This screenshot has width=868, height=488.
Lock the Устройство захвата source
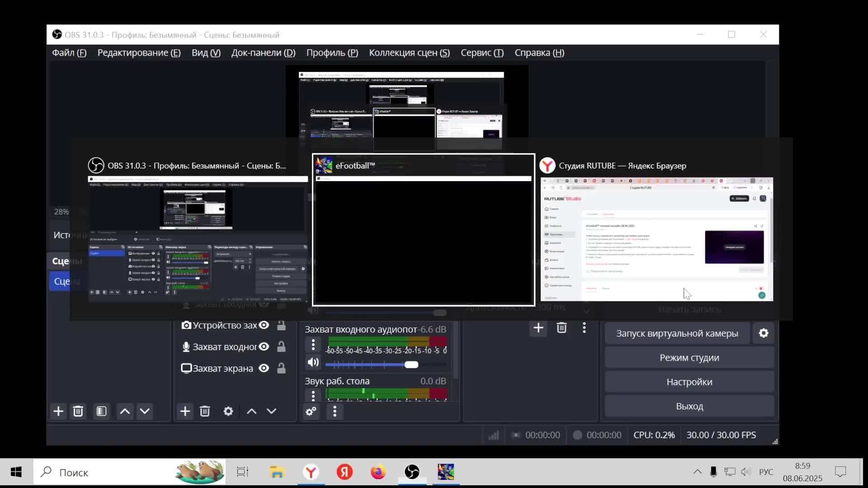point(281,325)
